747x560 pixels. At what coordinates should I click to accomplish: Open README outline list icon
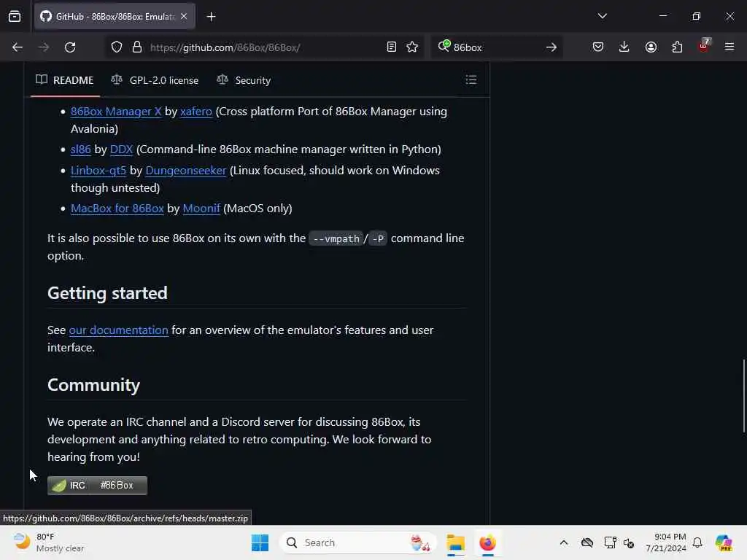pos(471,79)
